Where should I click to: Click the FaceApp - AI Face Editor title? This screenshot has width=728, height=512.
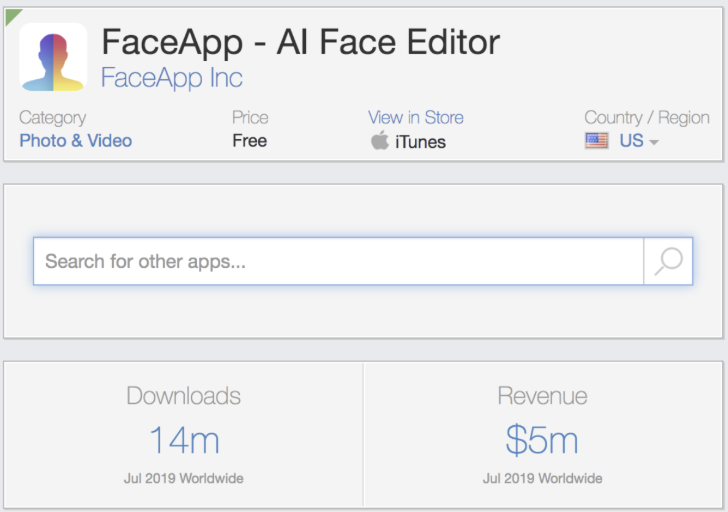[x=301, y=42]
